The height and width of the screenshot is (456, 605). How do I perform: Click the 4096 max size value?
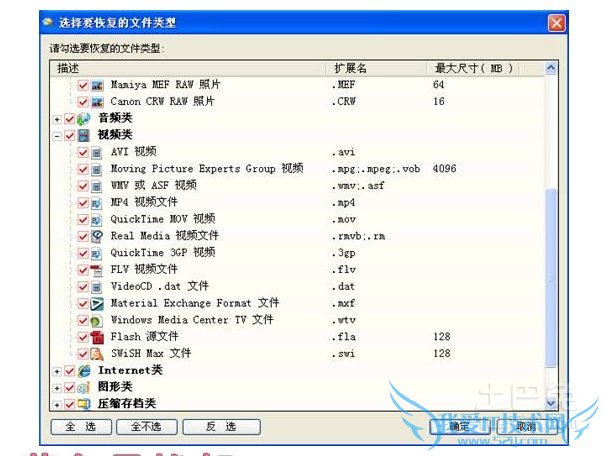(444, 169)
